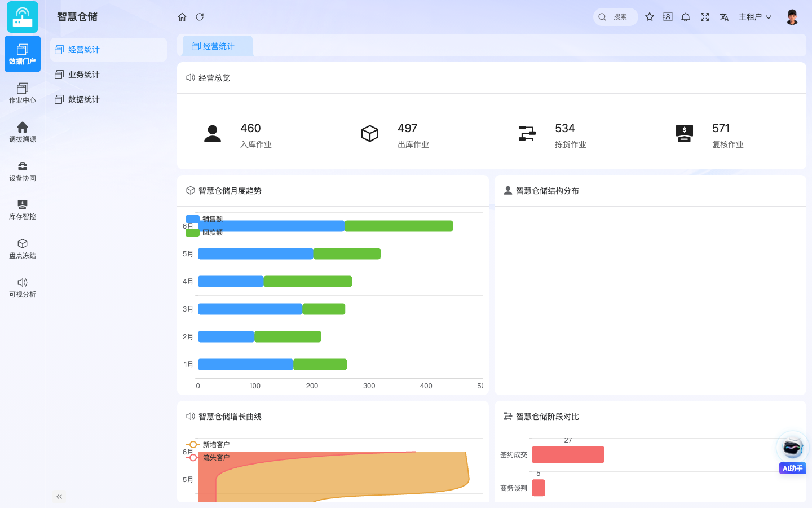This screenshot has width=812, height=508.
Task: Click the 商务谈判 red bar
Action: [539, 488]
